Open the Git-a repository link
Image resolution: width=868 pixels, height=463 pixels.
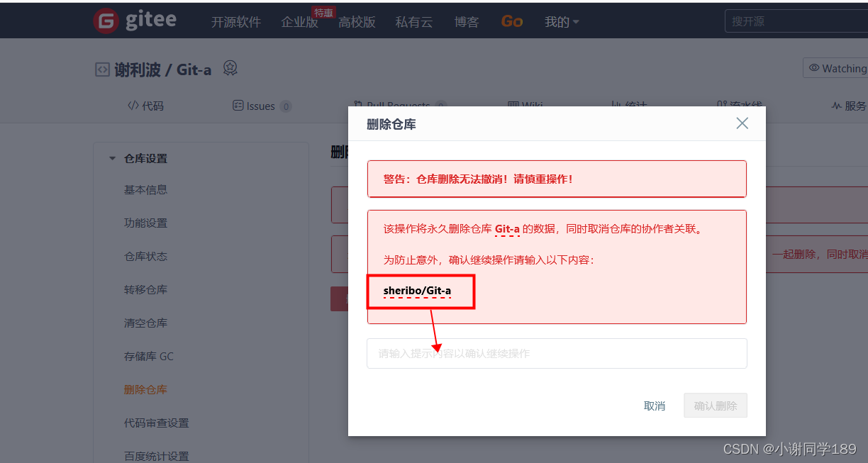tap(193, 70)
